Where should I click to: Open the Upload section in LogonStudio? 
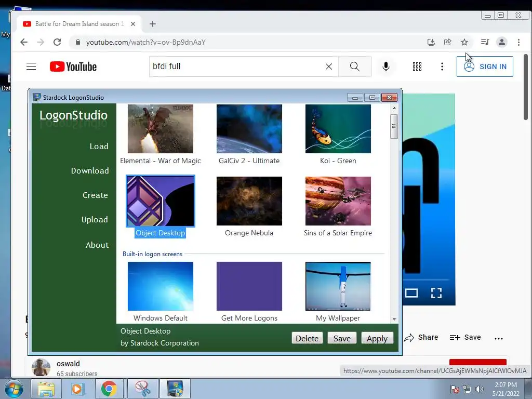[95, 220]
